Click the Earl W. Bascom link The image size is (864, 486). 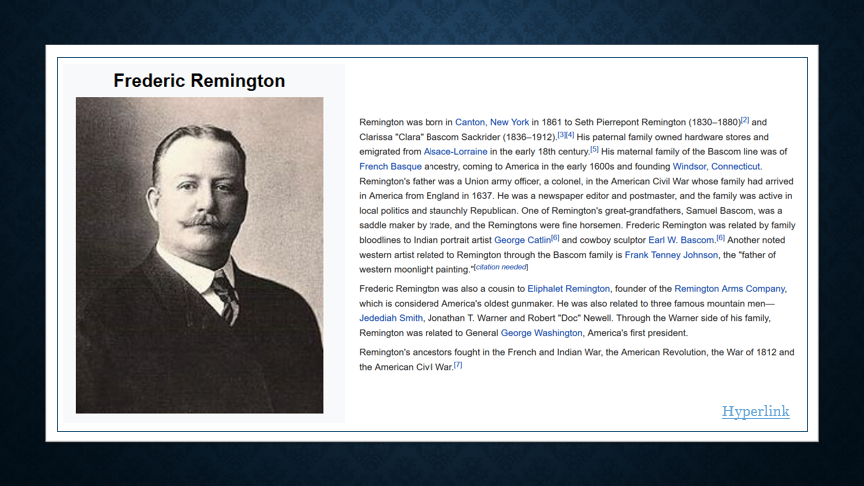681,240
